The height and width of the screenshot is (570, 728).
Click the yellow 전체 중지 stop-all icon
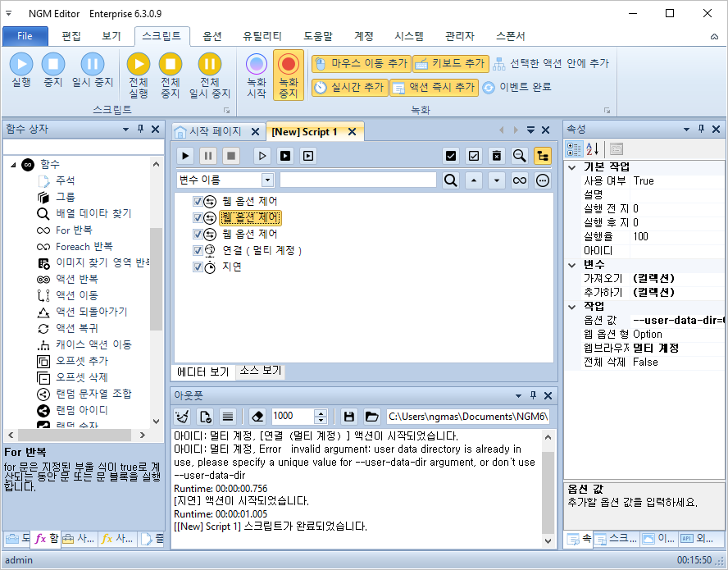171,64
